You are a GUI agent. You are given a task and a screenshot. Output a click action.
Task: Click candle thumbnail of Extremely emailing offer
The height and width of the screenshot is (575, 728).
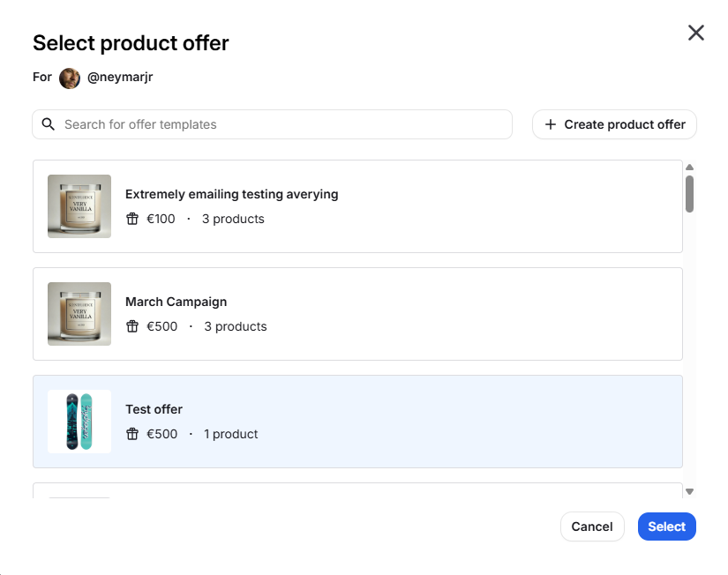click(79, 206)
